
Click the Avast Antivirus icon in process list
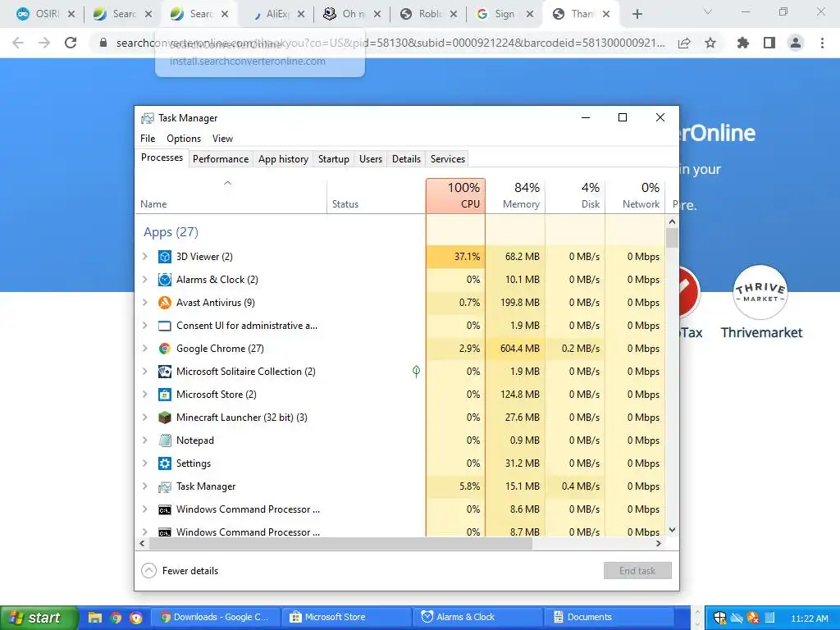[164, 303]
